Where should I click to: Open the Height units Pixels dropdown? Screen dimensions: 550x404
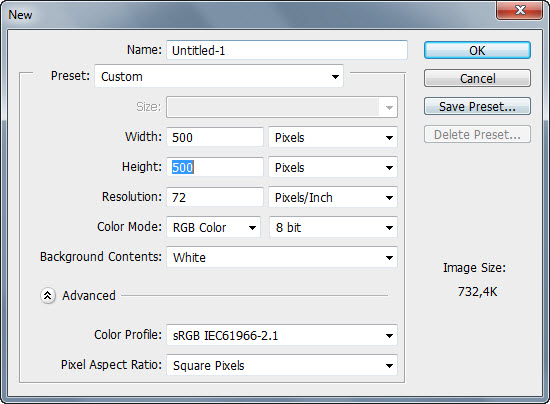point(333,167)
